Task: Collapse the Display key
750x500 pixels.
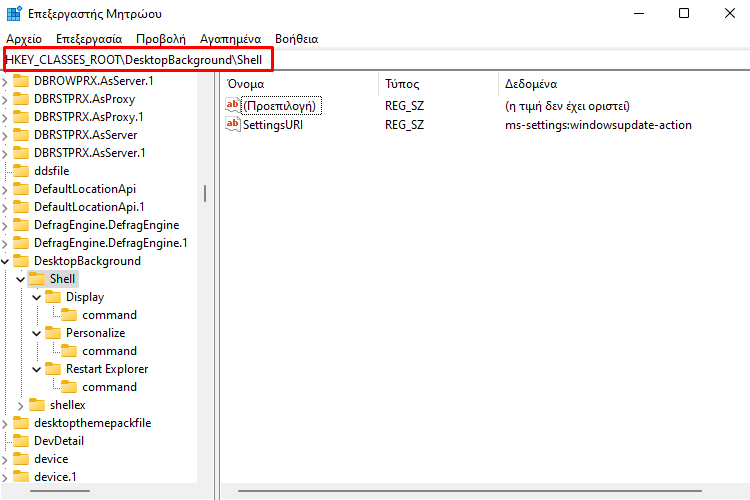Action: pos(37,298)
